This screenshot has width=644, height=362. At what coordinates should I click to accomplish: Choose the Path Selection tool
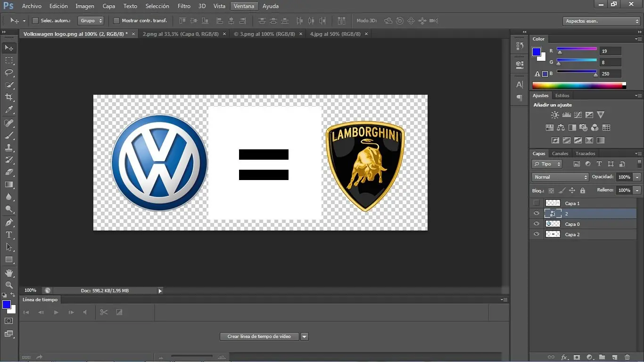9,247
